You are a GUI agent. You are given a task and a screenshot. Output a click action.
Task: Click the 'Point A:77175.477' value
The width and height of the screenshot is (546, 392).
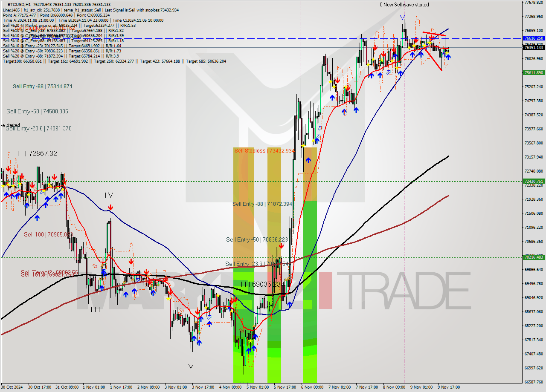(x=20, y=15)
